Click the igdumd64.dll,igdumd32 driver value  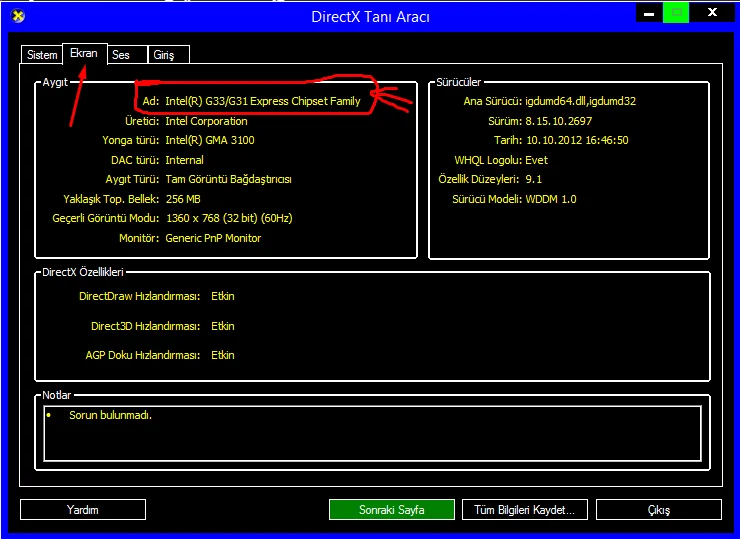(580, 101)
